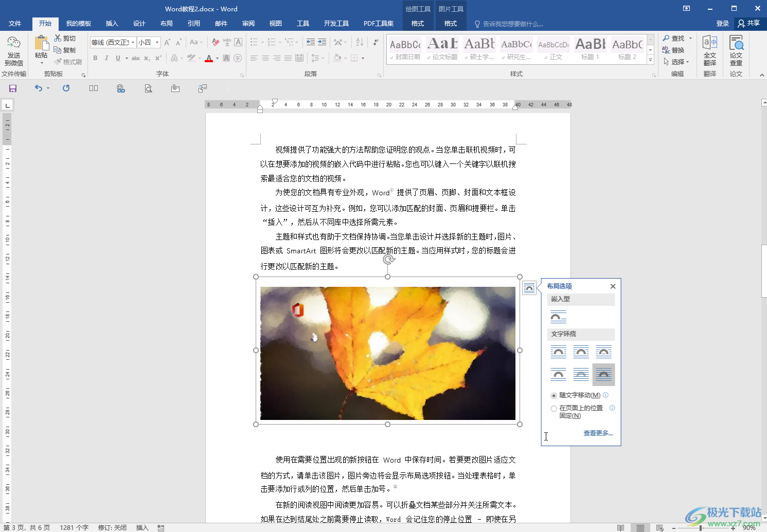Select the Behind Text wrapping icon
Viewport: 767px width, 532px height.
(x=581, y=375)
